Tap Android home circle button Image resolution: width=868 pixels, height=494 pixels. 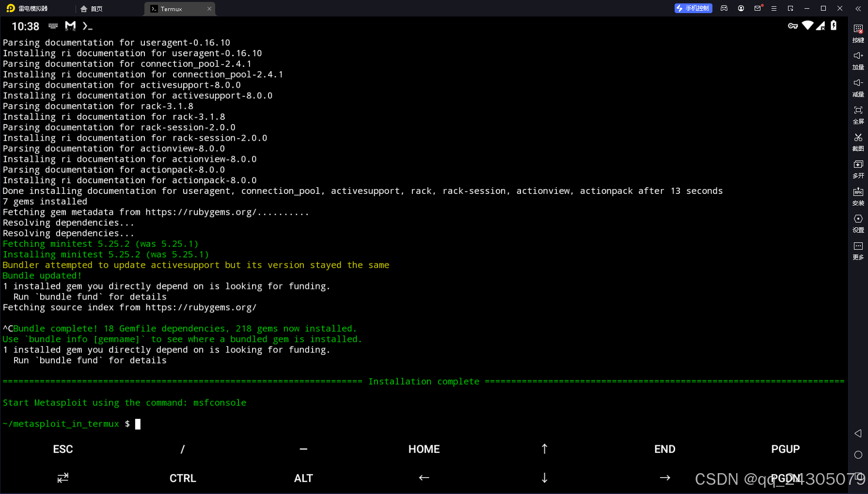pos(858,455)
